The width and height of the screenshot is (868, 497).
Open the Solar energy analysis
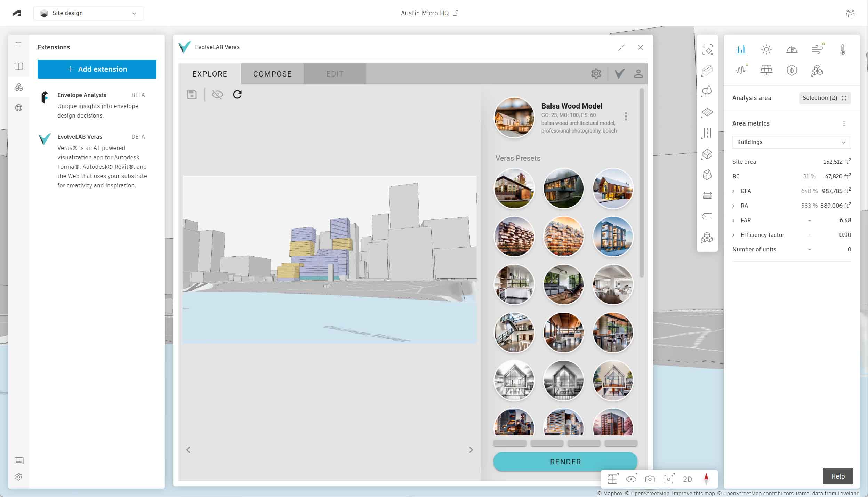coord(767,71)
